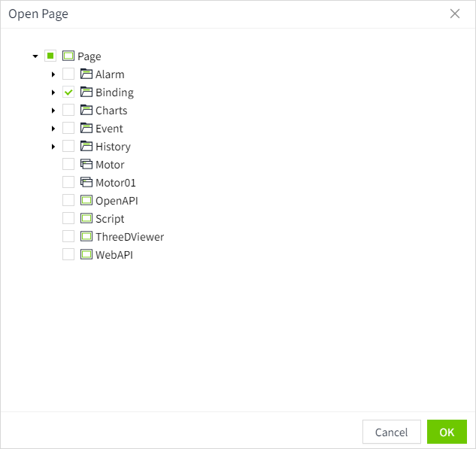Expand the Event folder node
Image resolution: width=476 pixels, height=449 pixels.
53,129
